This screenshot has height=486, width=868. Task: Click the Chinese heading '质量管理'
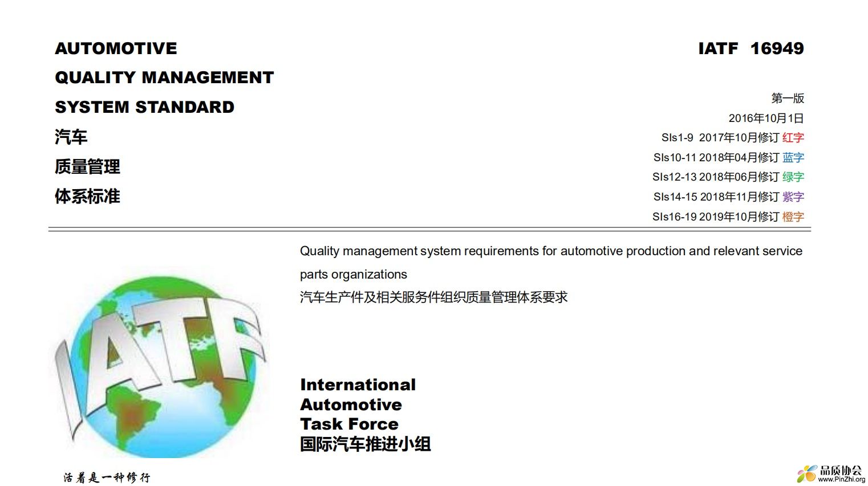click(87, 167)
